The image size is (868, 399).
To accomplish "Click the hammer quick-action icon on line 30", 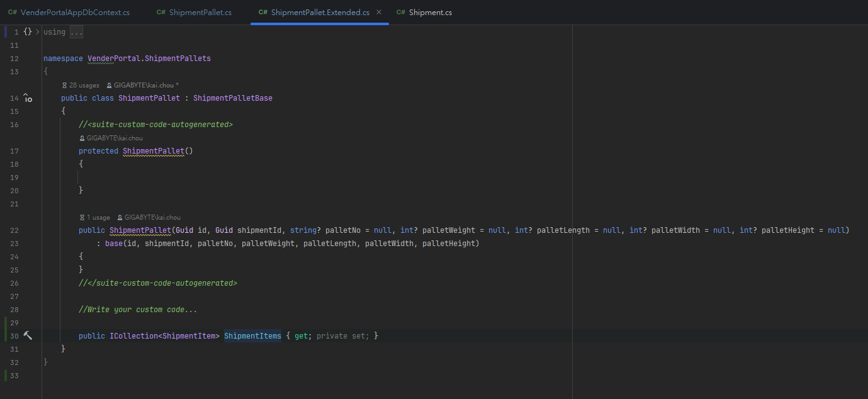I will 28,336.
